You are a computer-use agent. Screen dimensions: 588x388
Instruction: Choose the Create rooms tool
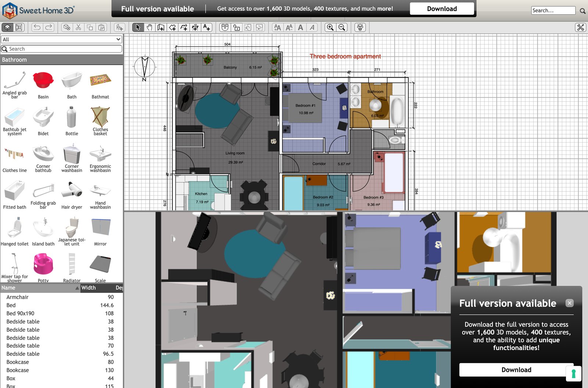pos(172,27)
